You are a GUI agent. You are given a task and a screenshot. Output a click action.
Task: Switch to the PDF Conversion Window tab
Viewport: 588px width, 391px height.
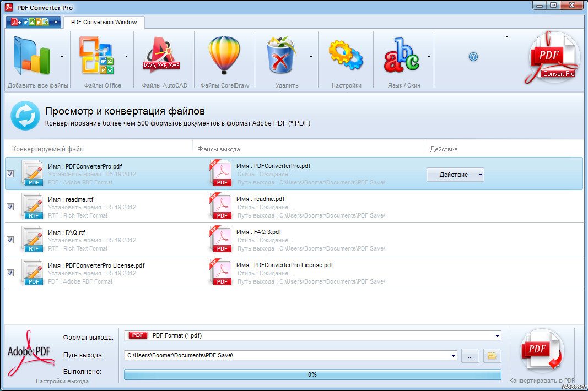pyautogui.click(x=104, y=23)
